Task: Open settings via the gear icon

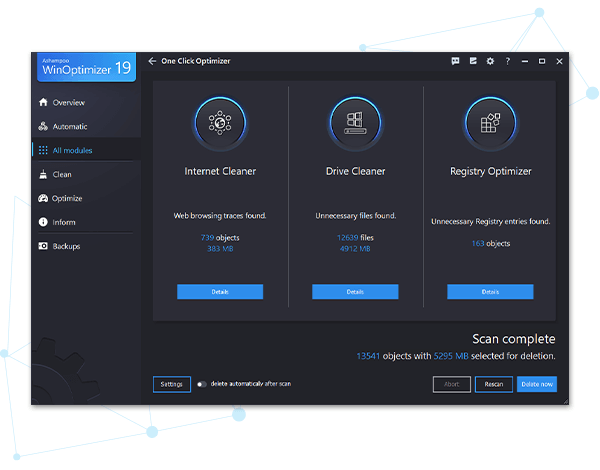Action: (490, 61)
